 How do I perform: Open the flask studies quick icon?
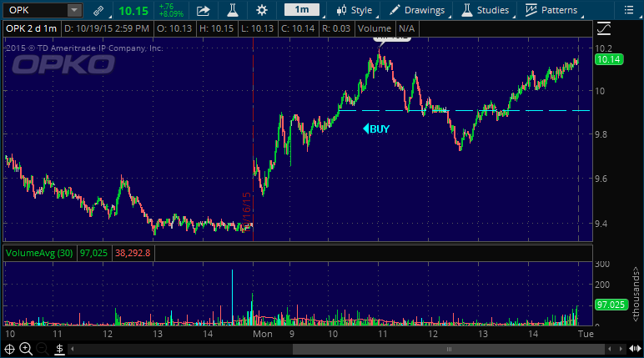tap(233, 10)
